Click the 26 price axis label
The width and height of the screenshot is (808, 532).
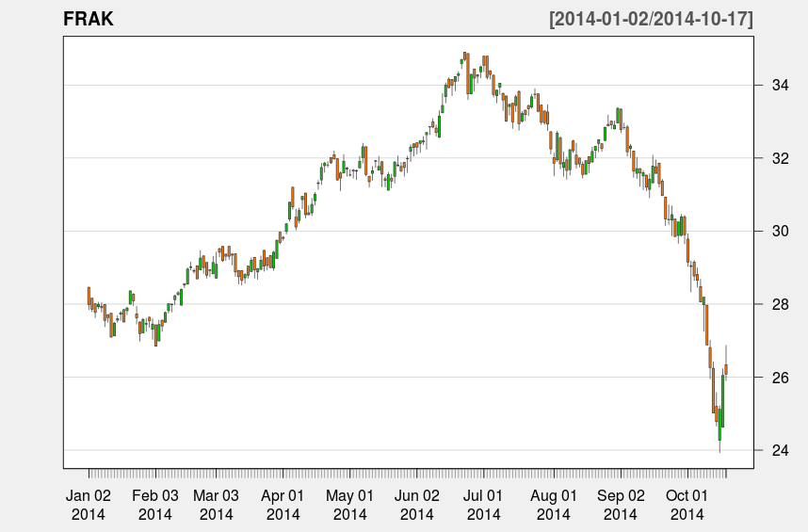click(780, 378)
